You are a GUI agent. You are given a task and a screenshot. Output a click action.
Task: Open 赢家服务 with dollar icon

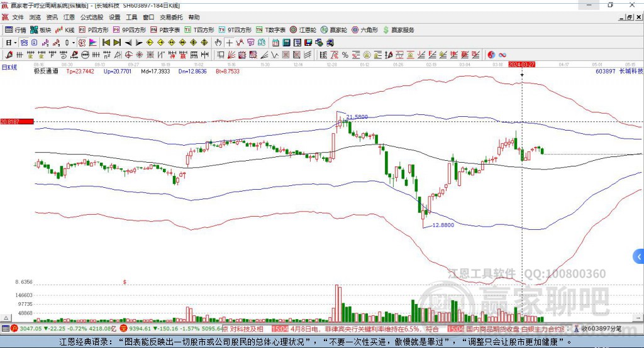(399, 30)
